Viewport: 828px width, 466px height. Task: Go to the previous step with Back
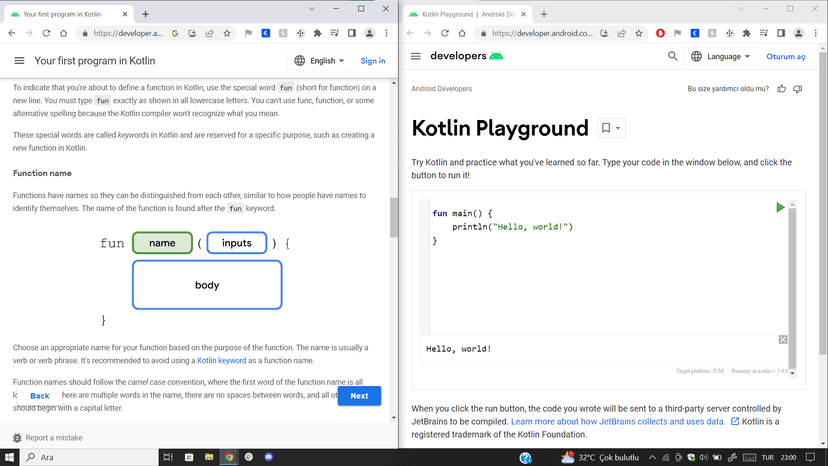click(x=40, y=396)
